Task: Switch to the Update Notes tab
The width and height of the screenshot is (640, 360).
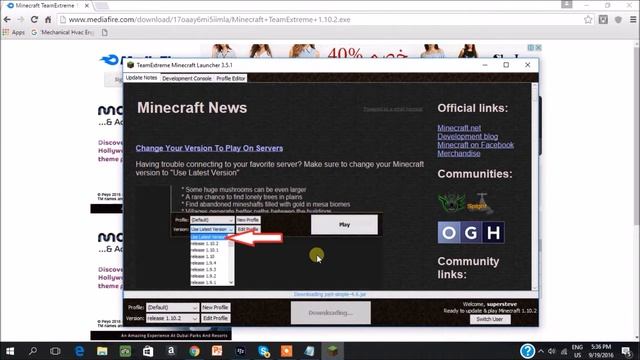Action: 141,78
